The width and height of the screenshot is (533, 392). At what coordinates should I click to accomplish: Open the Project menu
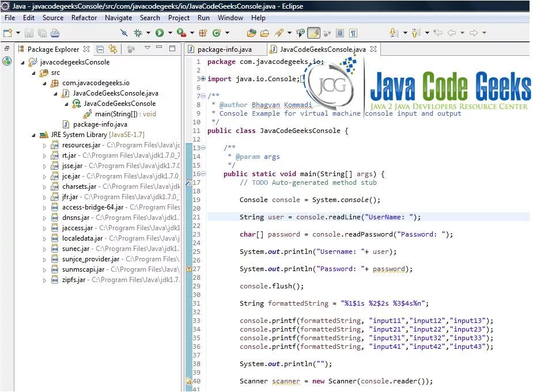179,18
